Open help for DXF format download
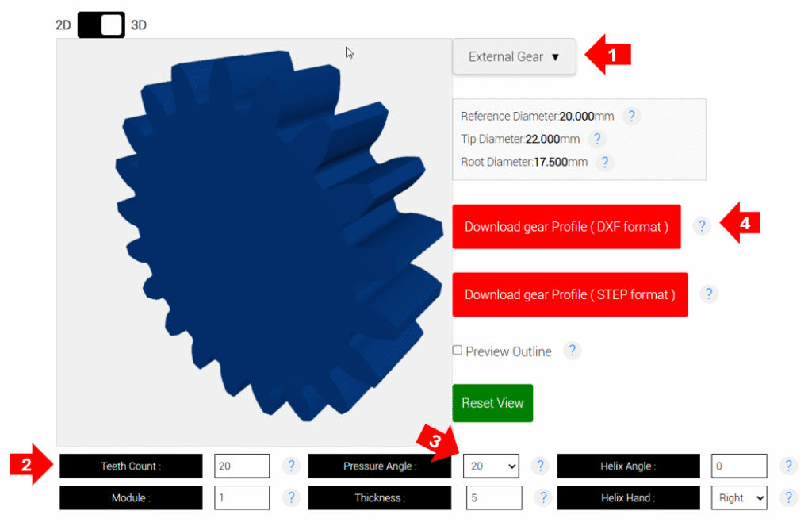The image size is (812, 526). click(x=701, y=226)
